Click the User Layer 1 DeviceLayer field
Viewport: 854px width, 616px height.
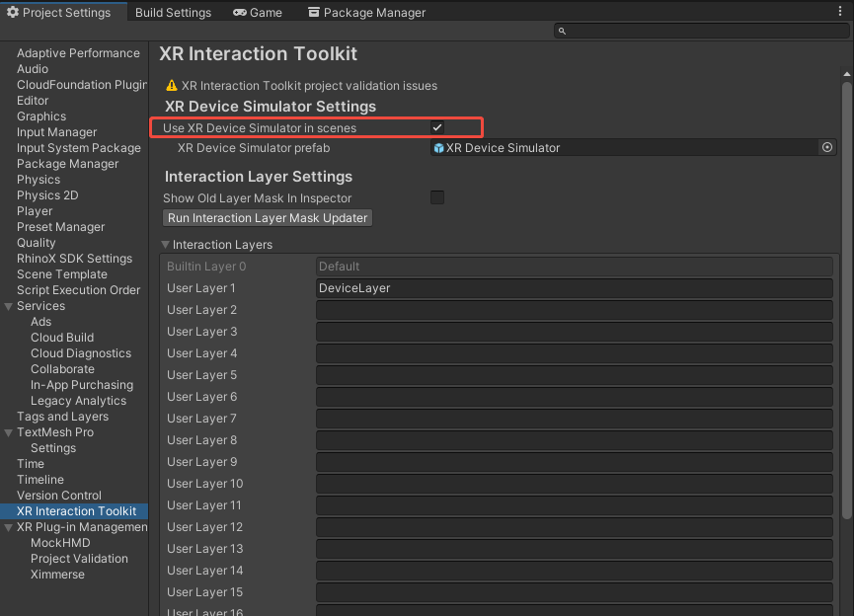tap(575, 288)
